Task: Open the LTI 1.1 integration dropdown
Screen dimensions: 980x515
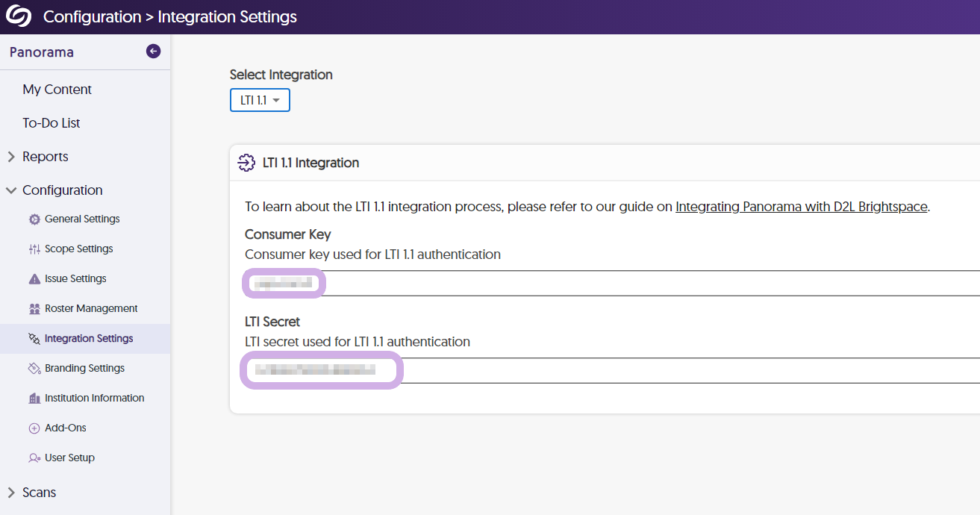Action: click(260, 100)
